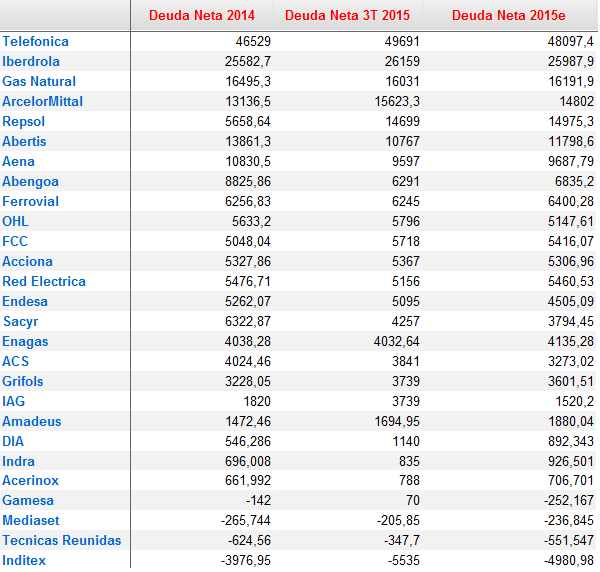Viewport: 600px width, 572px height.
Task: Select Telefonica's Deuda Neta 2014 value 46529
Action: (252, 42)
